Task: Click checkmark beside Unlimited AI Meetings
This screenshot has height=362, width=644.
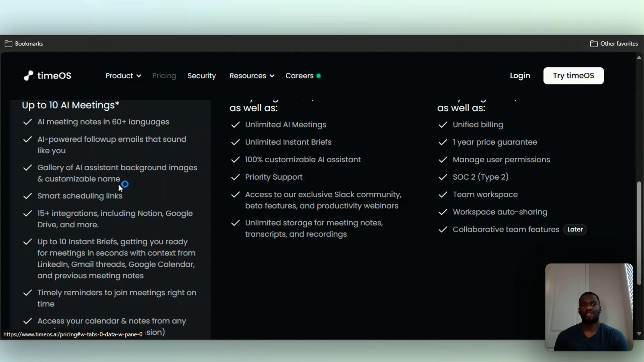Action: pyautogui.click(x=235, y=125)
